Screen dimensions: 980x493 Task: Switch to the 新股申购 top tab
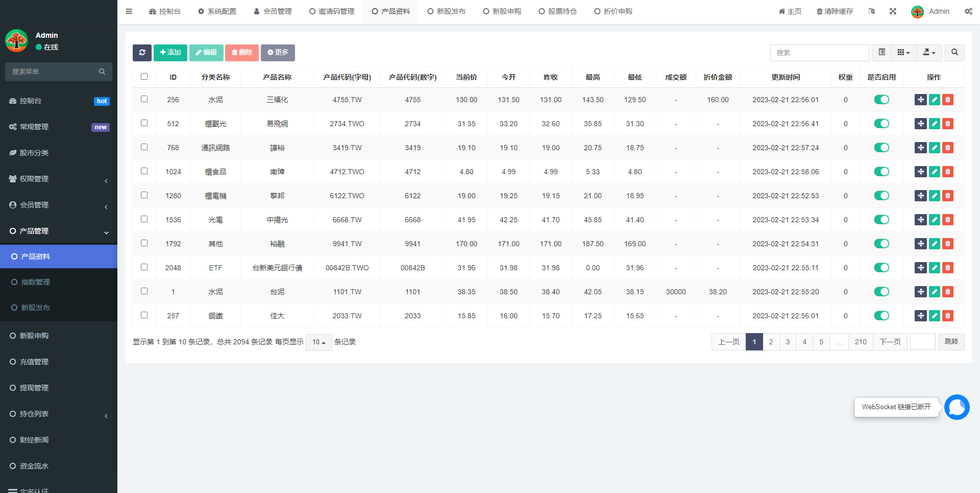[502, 11]
